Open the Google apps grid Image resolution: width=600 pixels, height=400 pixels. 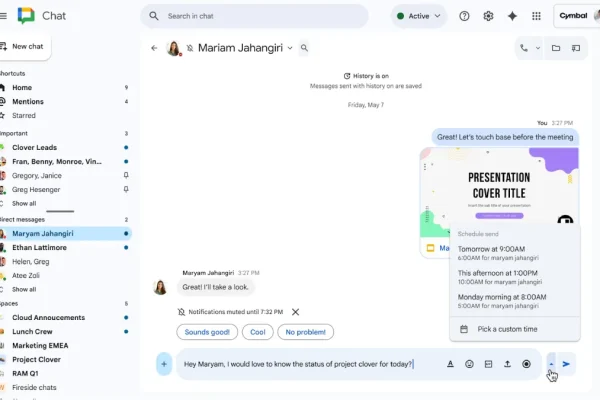coord(537,16)
